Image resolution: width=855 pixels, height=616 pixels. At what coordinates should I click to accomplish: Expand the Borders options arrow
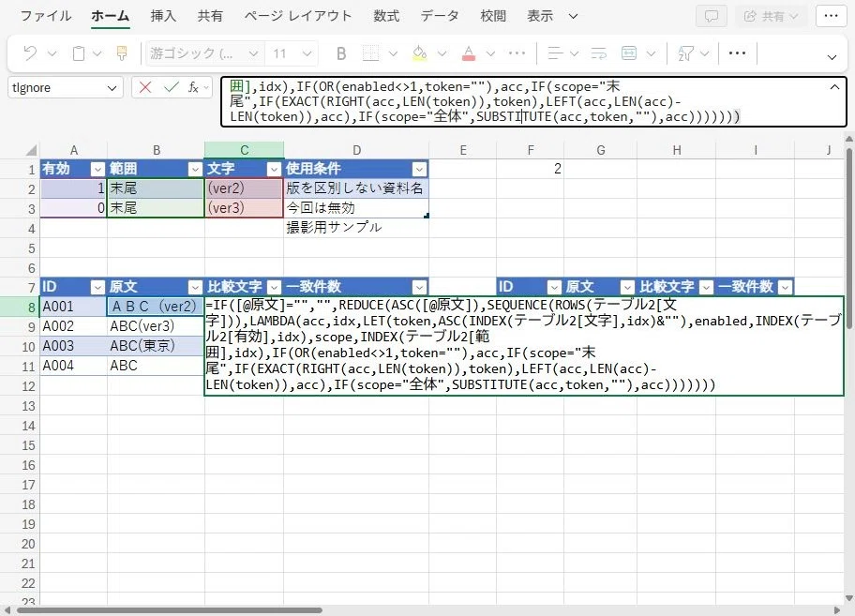pyautogui.click(x=393, y=53)
